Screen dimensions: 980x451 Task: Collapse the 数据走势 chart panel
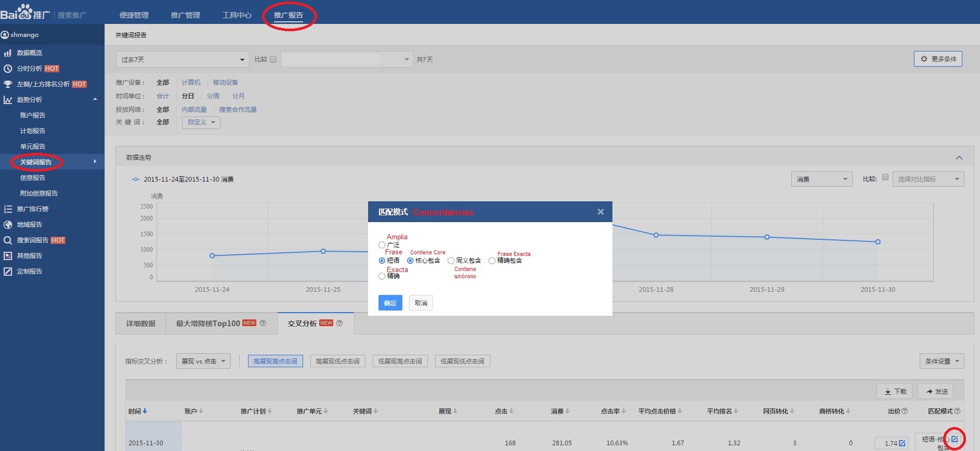(x=959, y=158)
